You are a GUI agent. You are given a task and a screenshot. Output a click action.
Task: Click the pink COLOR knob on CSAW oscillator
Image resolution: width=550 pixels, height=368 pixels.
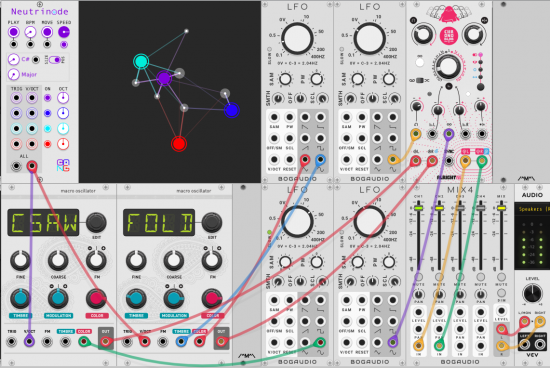click(96, 299)
